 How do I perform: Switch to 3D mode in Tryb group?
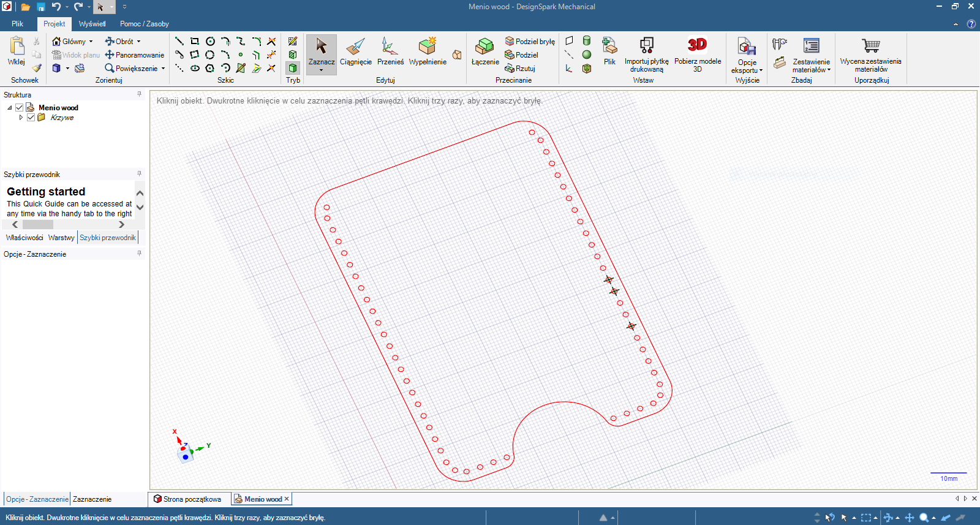coord(293,68)
